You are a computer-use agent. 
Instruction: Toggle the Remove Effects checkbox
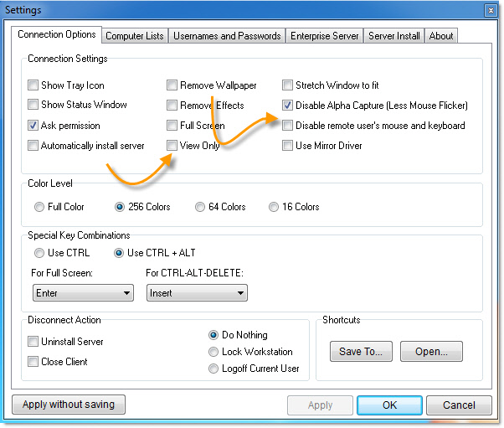pos(172,106)
